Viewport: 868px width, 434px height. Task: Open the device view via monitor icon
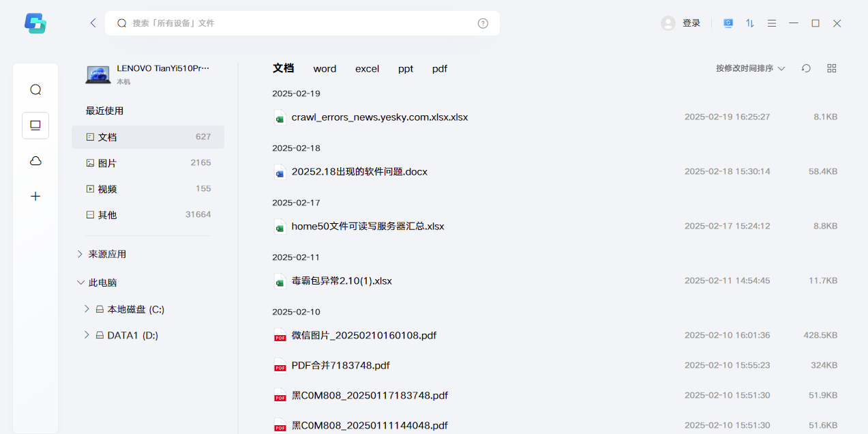pyautogui.click(x=35, y=126)
